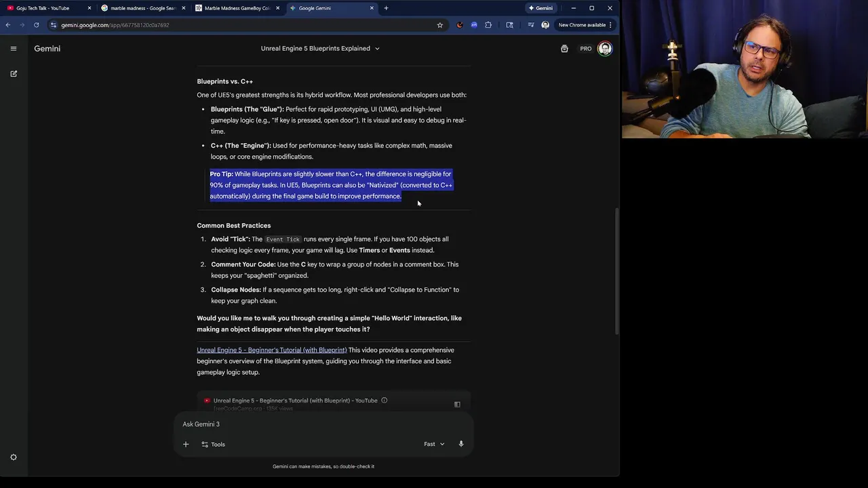Open the Tools menu in the prompt box
The image size is (868, 488).
point(213,444)
